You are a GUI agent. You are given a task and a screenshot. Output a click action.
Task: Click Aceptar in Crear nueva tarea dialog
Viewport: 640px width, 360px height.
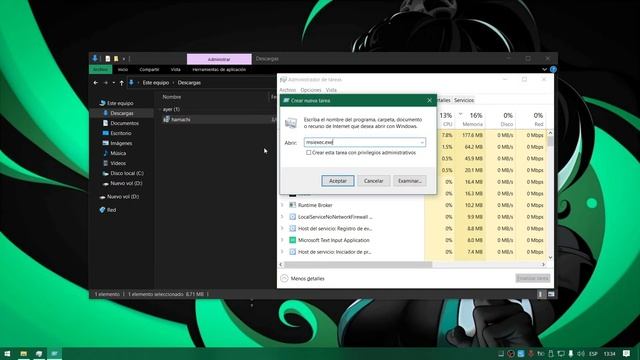pyautogui.click(x=338, y=181)
